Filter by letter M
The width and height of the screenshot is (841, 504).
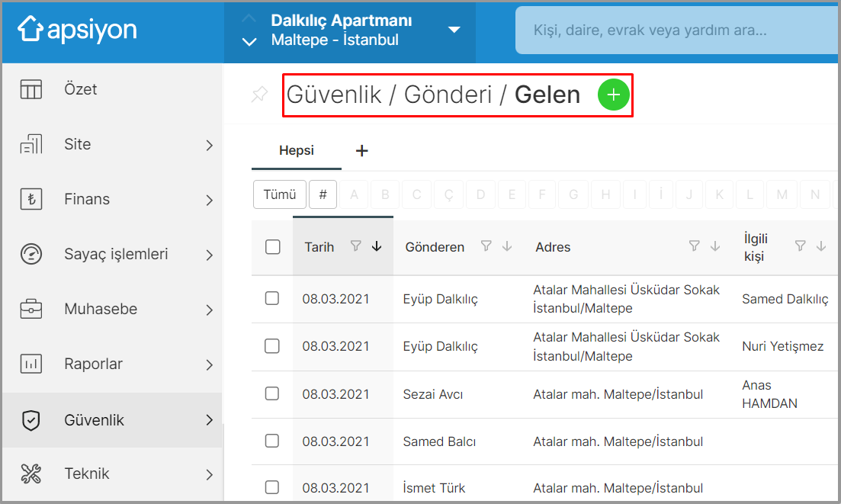point(782,194)
